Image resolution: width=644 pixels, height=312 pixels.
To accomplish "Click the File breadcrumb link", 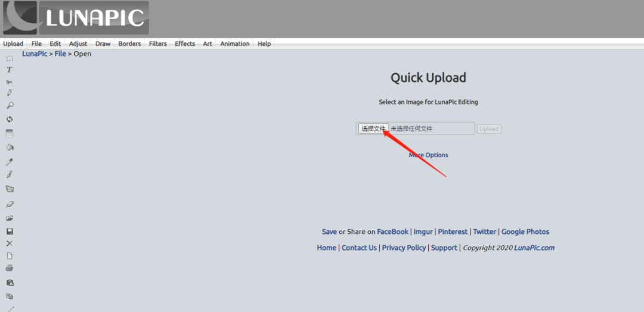I will [60, 54].
